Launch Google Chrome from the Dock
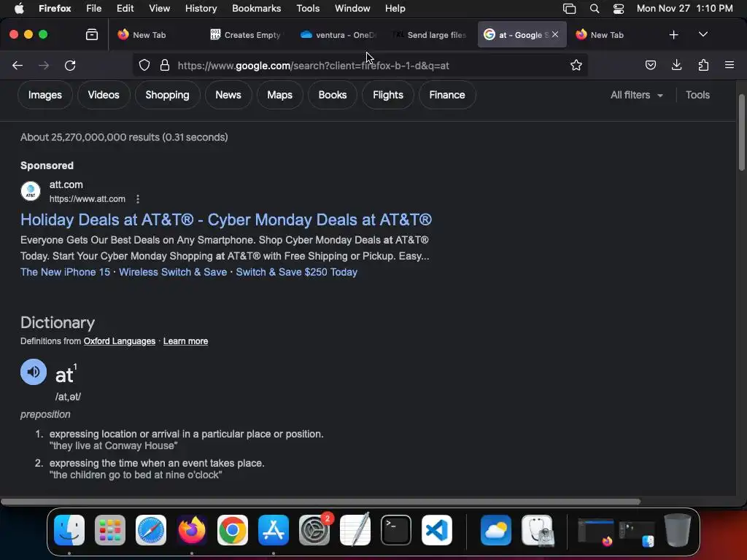 tap(233, 530)
